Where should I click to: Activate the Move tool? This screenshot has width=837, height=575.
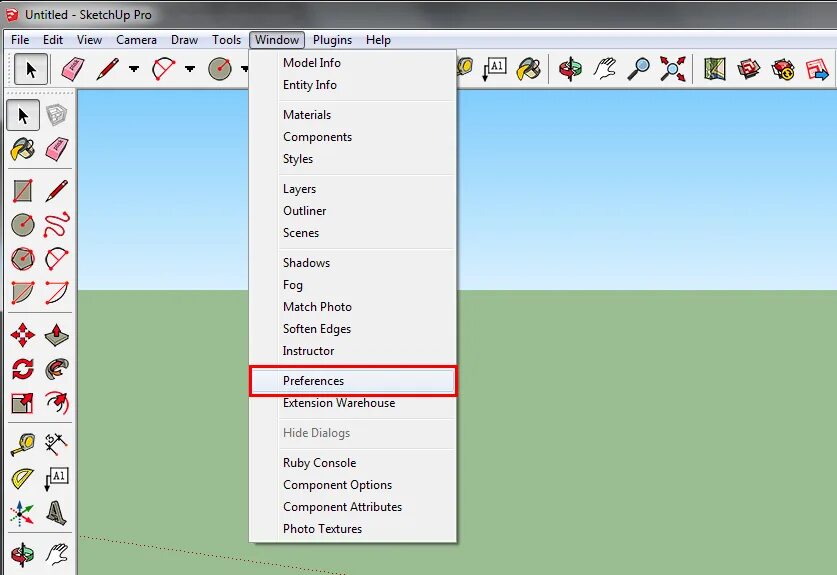22,335
